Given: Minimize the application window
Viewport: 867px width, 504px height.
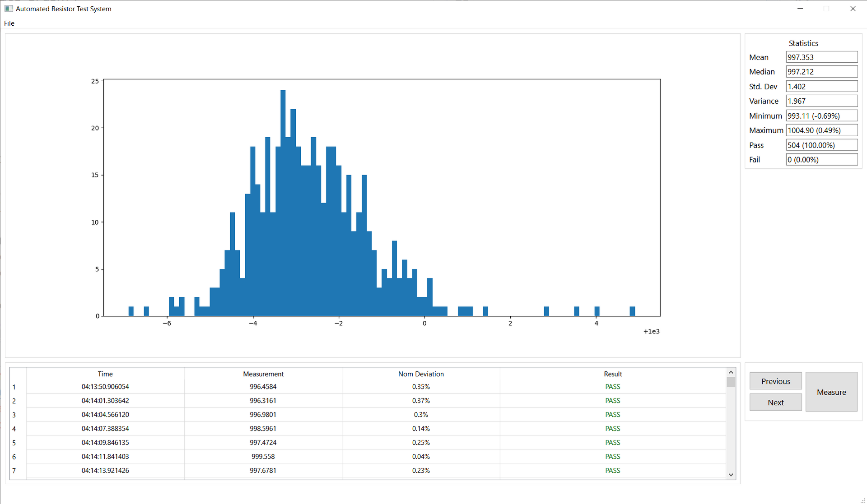Looking at the screenshot, I should tap(800, 9).
